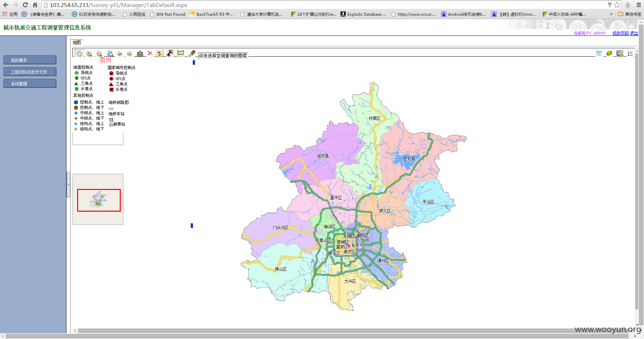Image resolution: width=644 pixels, height=339 pixels.
Task: Open the BackTrack5 R3 bookmark
Action: [211, 14]
